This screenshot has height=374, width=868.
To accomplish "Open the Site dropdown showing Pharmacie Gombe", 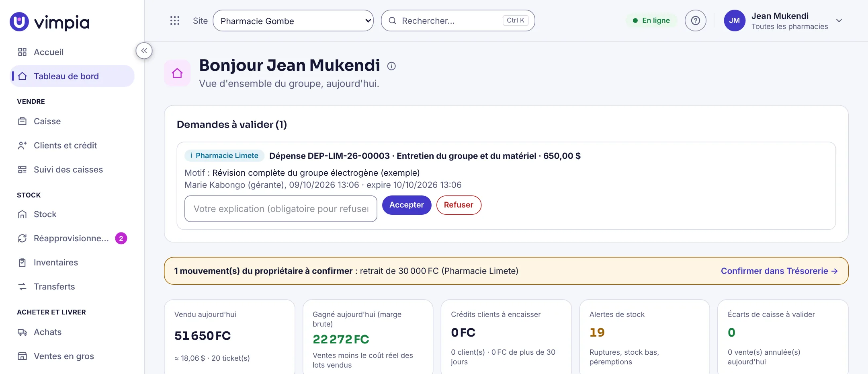I will click(x=293, y=21).
